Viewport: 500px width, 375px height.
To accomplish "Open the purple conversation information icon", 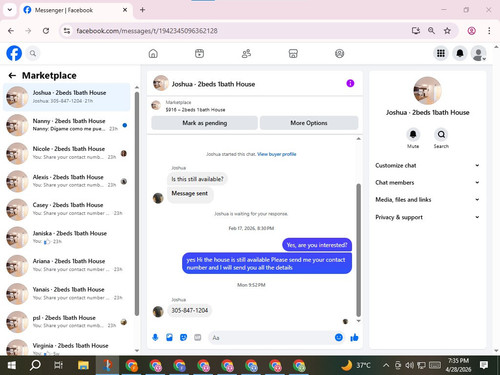I will (350, 83).
